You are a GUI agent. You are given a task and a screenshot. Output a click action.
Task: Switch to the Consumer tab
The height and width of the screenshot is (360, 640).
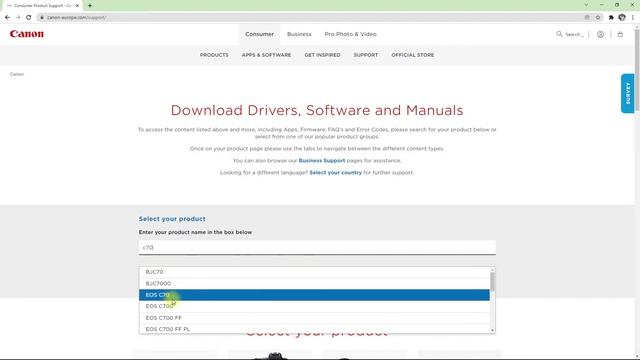[260, 34]
